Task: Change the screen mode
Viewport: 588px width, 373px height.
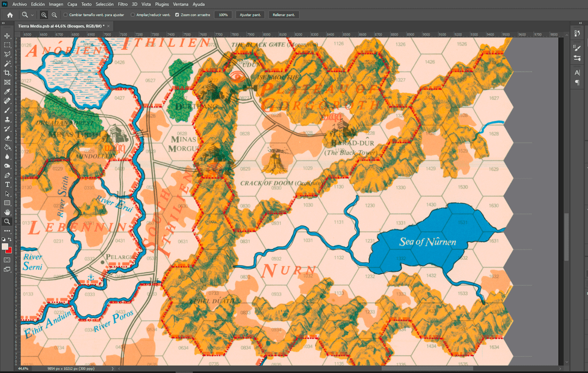Action: point(7,269)
